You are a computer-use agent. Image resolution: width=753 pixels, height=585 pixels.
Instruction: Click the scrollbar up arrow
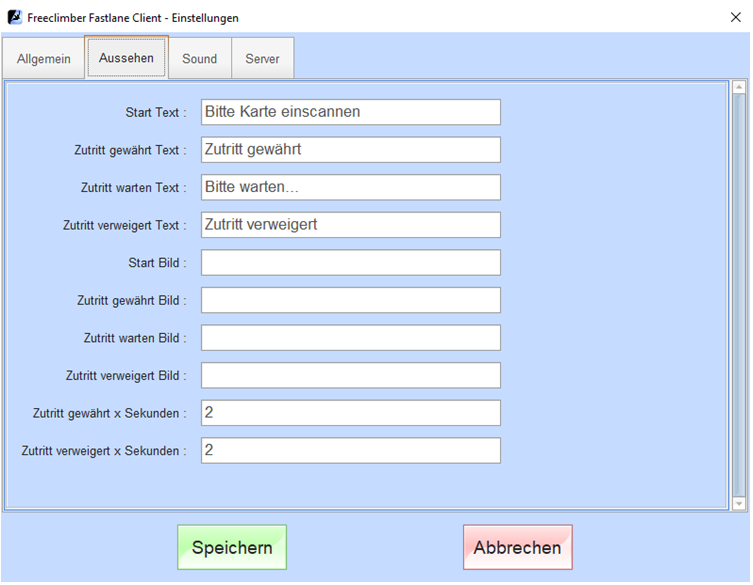tap(739, 89)
